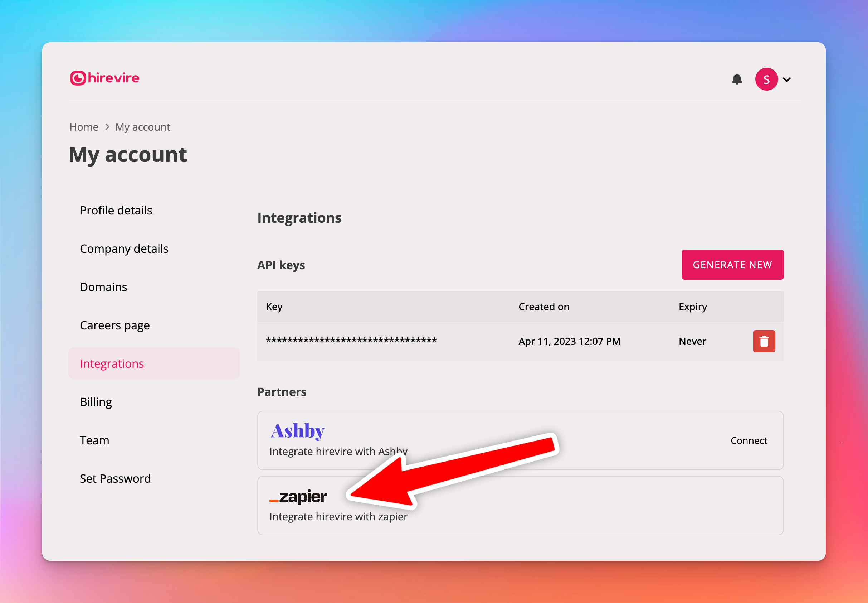Open Set Password page
The height and width of the screenshot is (603, 868).
tap(115, 479)
